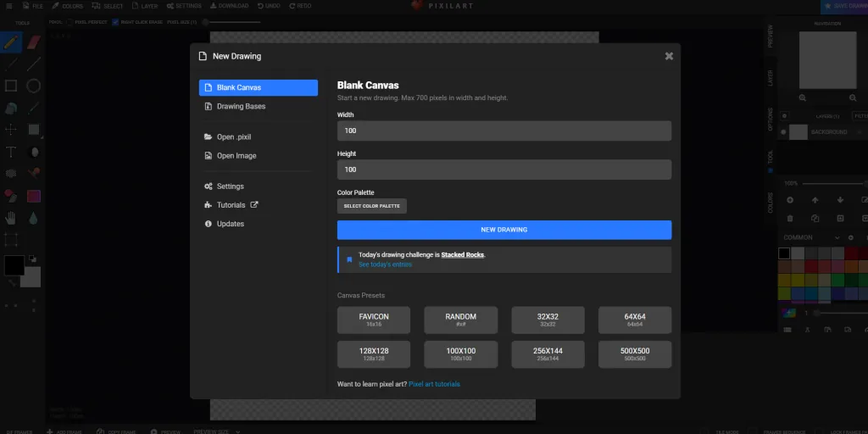Click the Height input field

tap(504, 170)
